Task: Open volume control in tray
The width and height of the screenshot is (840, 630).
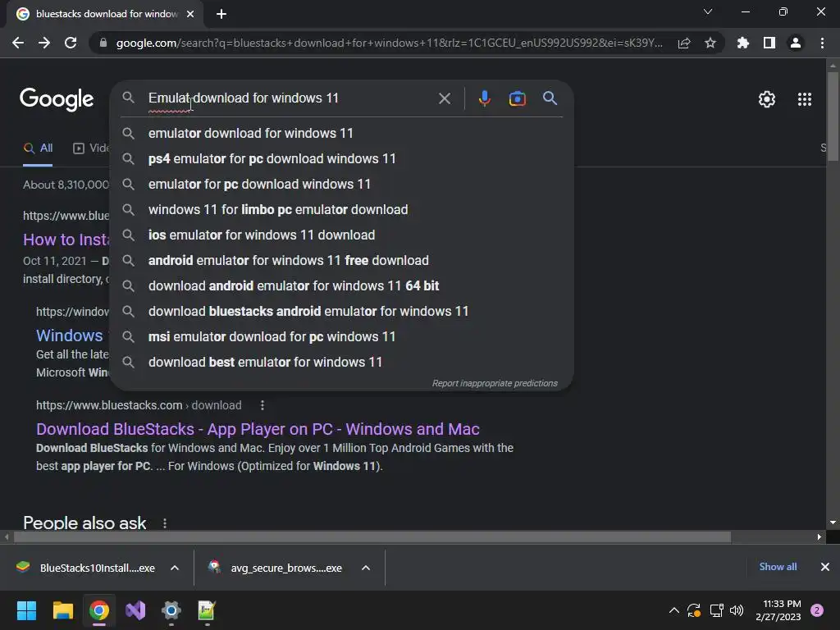Action: [737, 610]
